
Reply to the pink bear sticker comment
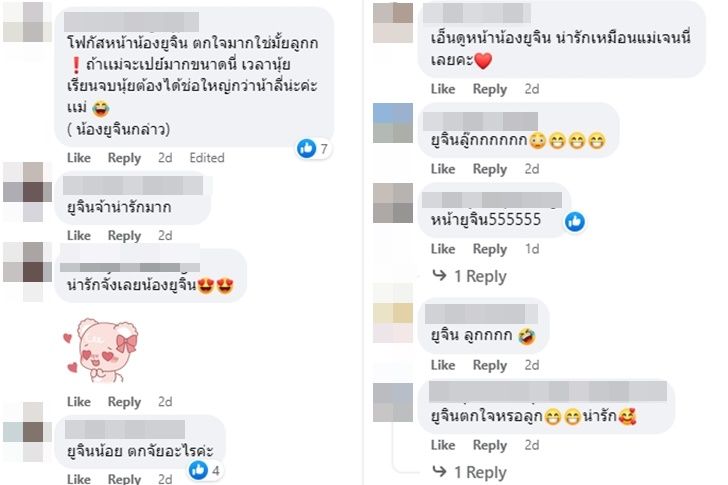tap(124, 402)
